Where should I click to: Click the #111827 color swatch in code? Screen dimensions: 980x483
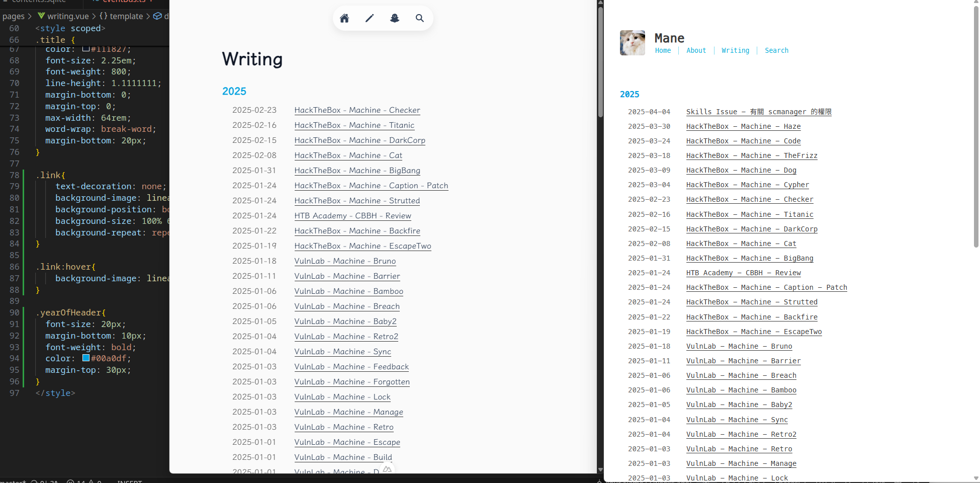[86, 49]
